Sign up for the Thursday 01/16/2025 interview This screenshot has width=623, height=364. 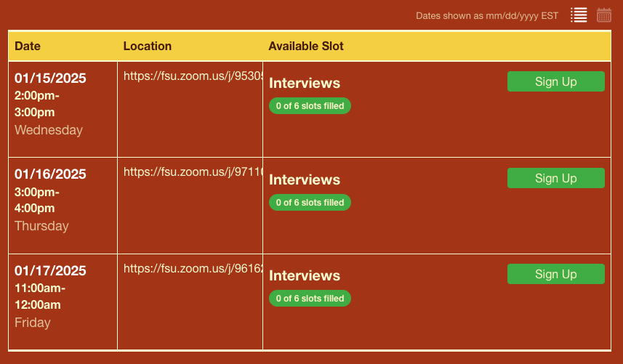click(x=555, y=178)
